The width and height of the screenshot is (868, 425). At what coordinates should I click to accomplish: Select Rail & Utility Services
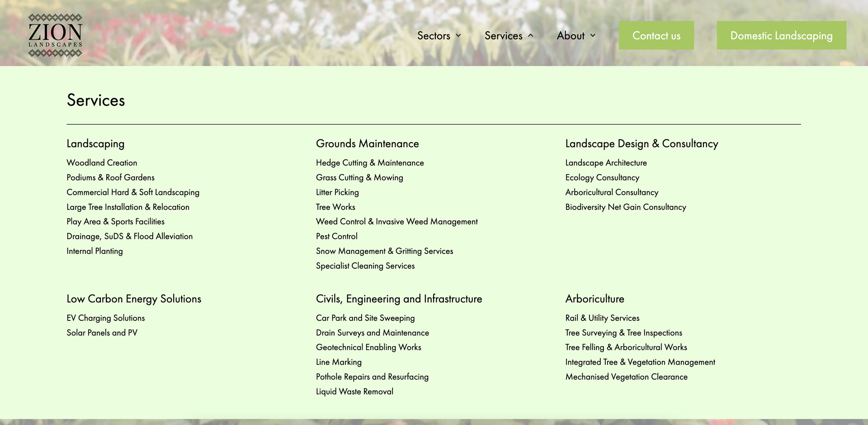click(x=602, y=318)
